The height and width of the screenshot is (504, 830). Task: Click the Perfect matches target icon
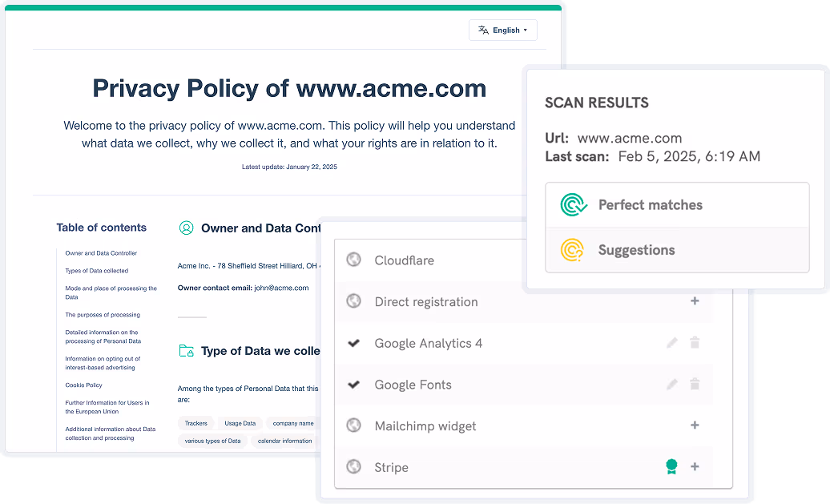coord(573,204)
